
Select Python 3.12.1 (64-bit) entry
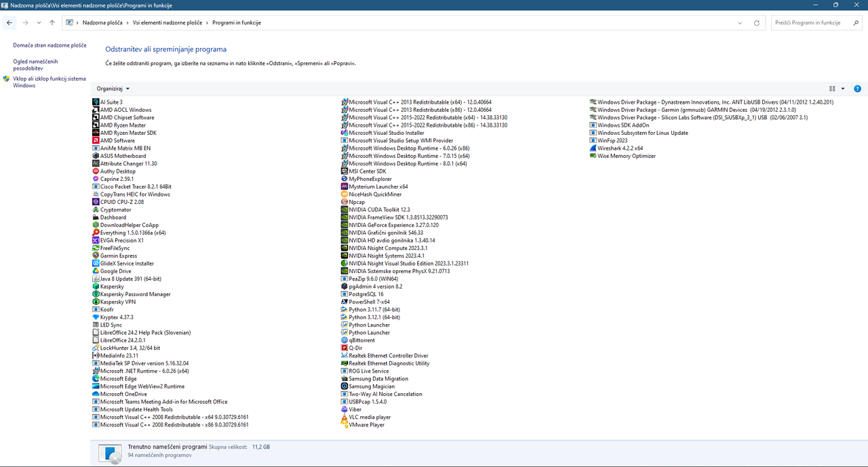[x=370, y=317]
